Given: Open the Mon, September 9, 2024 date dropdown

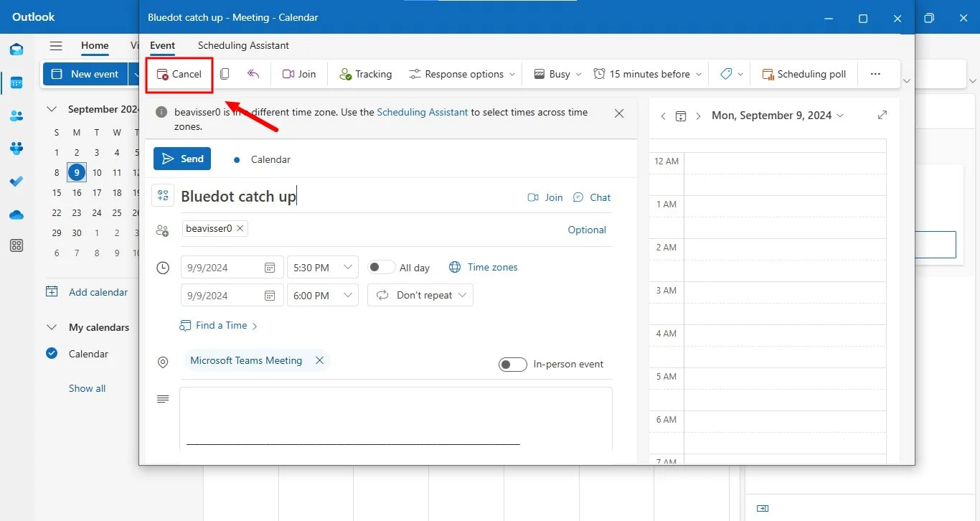Looking at the screenshot, I should click(x=778, y=115).
